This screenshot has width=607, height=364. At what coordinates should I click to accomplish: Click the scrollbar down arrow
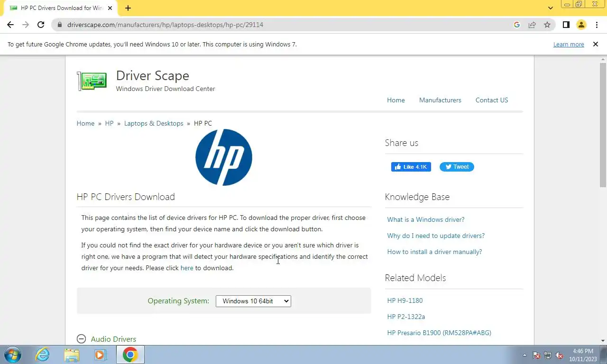[603, 341]
